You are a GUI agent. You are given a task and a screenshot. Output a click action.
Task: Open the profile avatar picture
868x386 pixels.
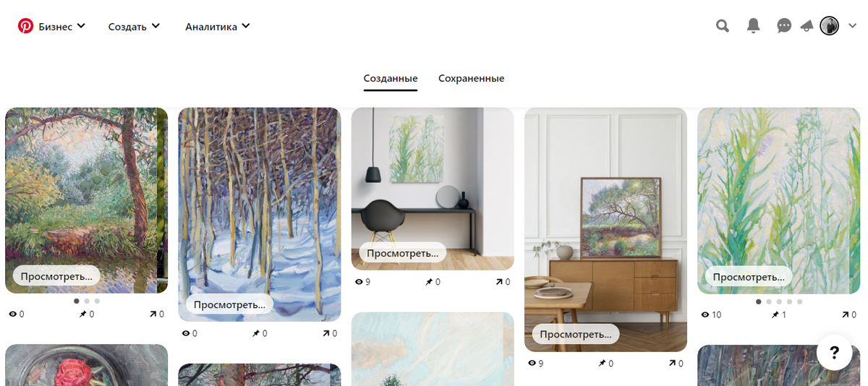click(829, 27)
